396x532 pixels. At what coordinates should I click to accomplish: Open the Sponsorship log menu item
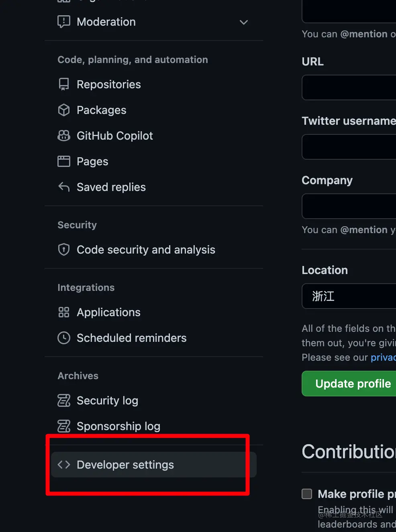[x=118, y=426]
